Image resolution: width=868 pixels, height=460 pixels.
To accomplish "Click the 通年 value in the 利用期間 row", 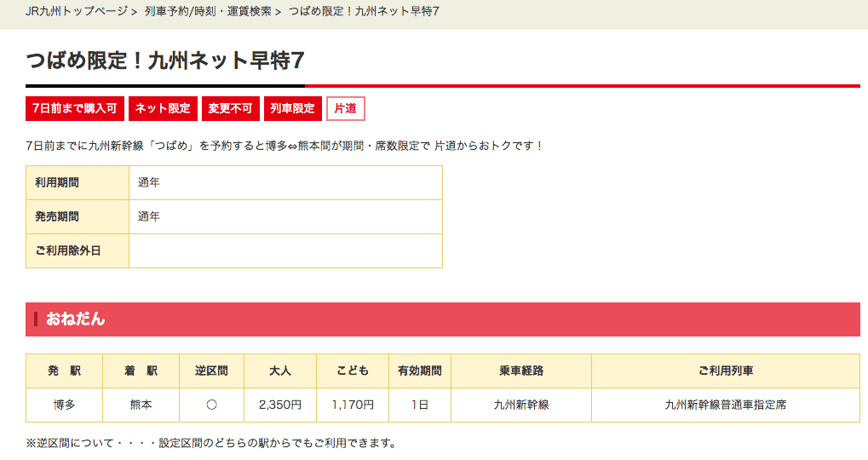I will 149,182.
